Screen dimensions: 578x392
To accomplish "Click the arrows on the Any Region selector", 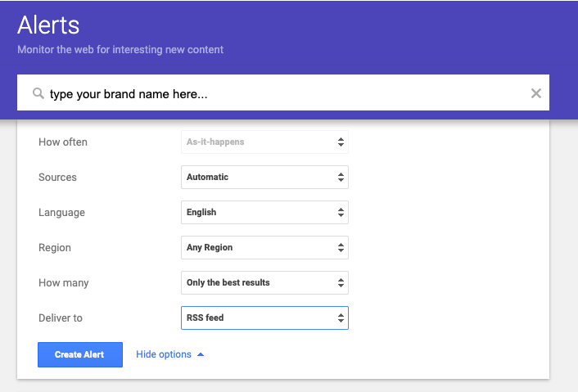I will point(341,247).
